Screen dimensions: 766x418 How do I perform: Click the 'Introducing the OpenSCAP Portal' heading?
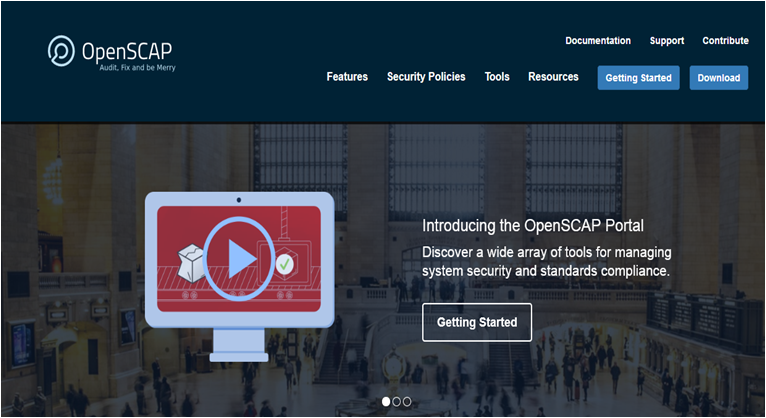(532, 226)
